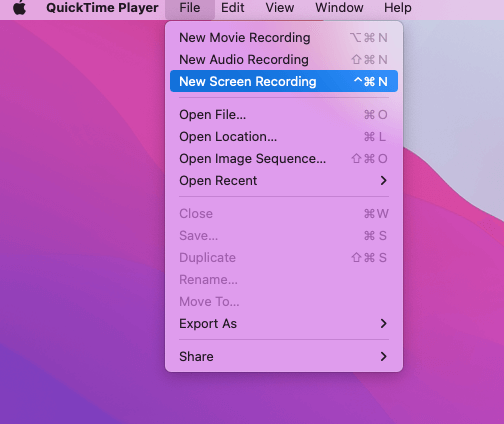Select Open File… menu entry
The image size is (504, 424).
pyautogui.click(x=284, y=115)
